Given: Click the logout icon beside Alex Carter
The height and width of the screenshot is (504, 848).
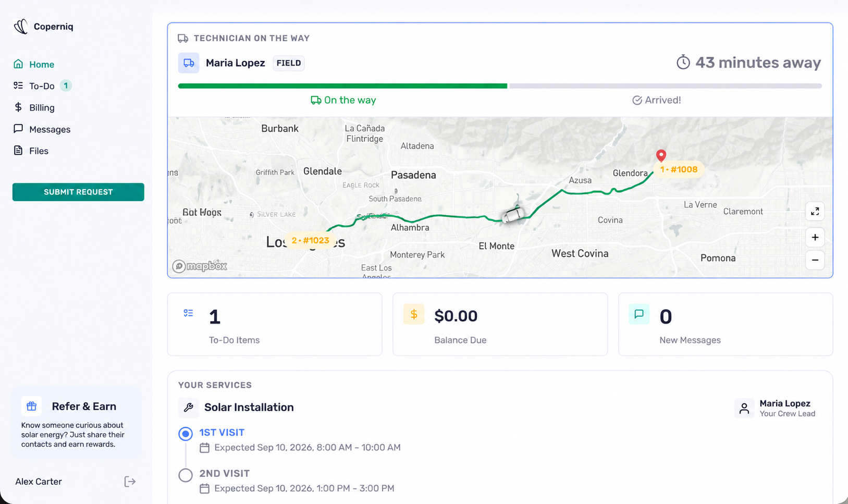Looking at the screenshot, I should [x=130, y=482].
